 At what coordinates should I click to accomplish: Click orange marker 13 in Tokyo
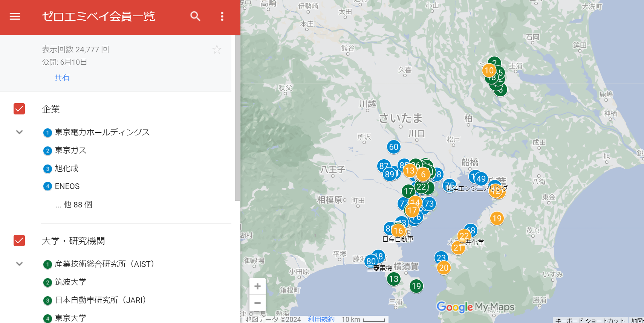[x=410, y=171]
